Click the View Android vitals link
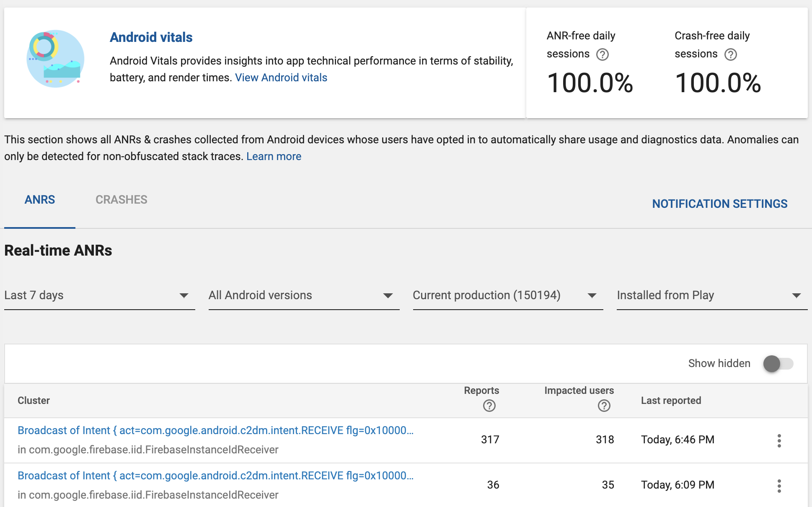The width and height of the screenshot is (812, 507). click(281, 78)
